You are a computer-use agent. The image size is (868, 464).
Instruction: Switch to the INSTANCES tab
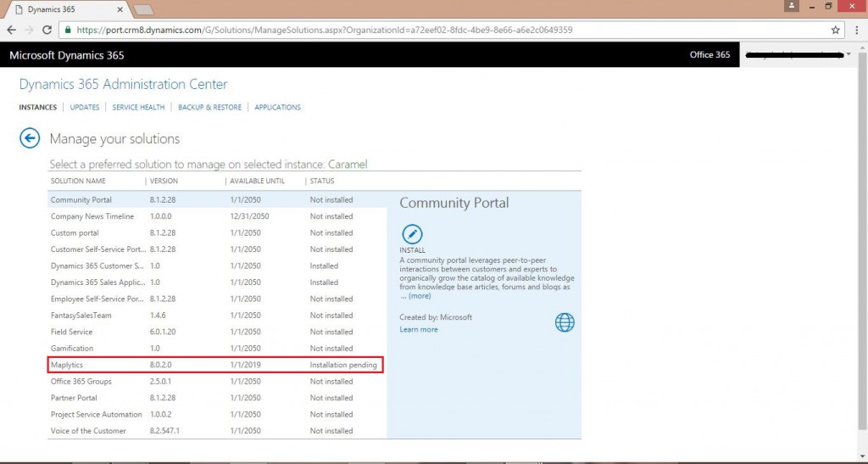click(x=37, y=108)
